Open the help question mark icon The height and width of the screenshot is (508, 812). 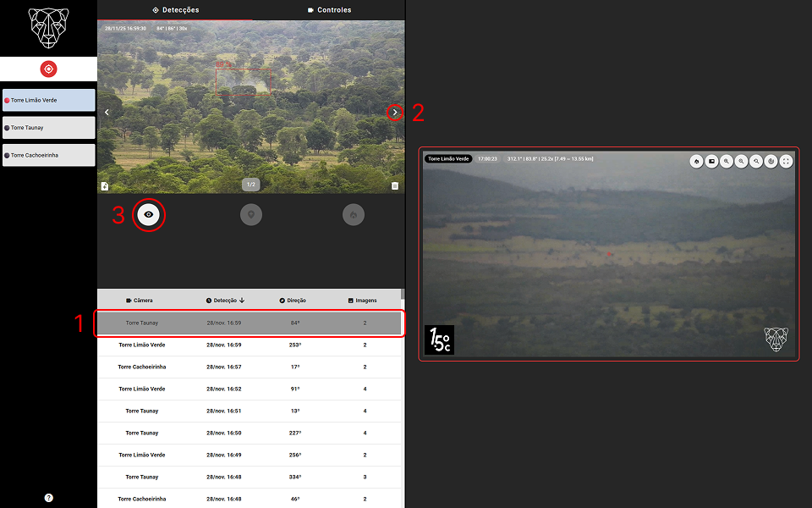click(48, 498)
